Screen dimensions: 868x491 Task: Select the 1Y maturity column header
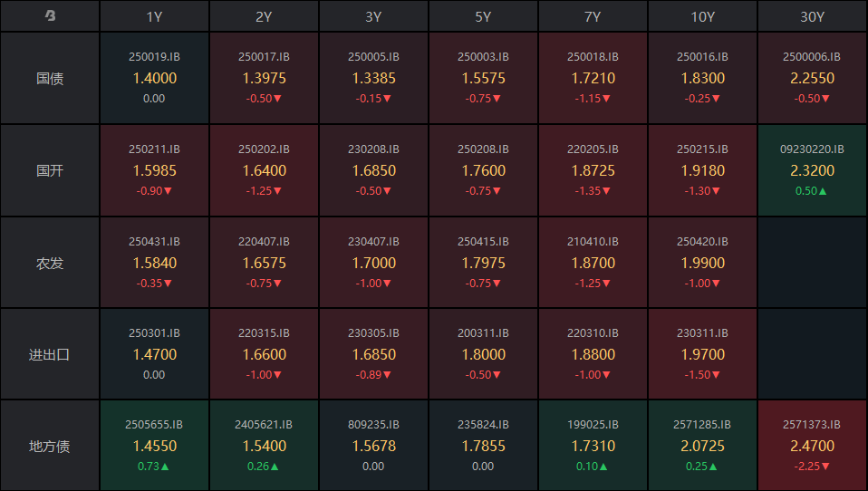tap(155, 16)
